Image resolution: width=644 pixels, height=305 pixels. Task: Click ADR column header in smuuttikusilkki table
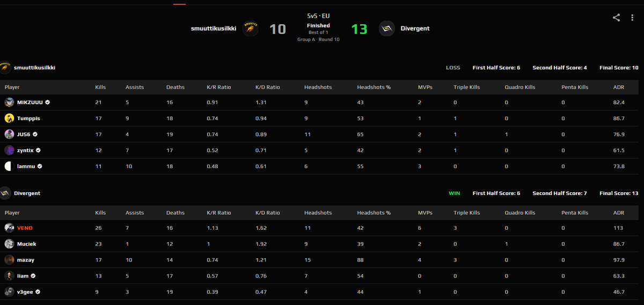(x=618, y=87)
